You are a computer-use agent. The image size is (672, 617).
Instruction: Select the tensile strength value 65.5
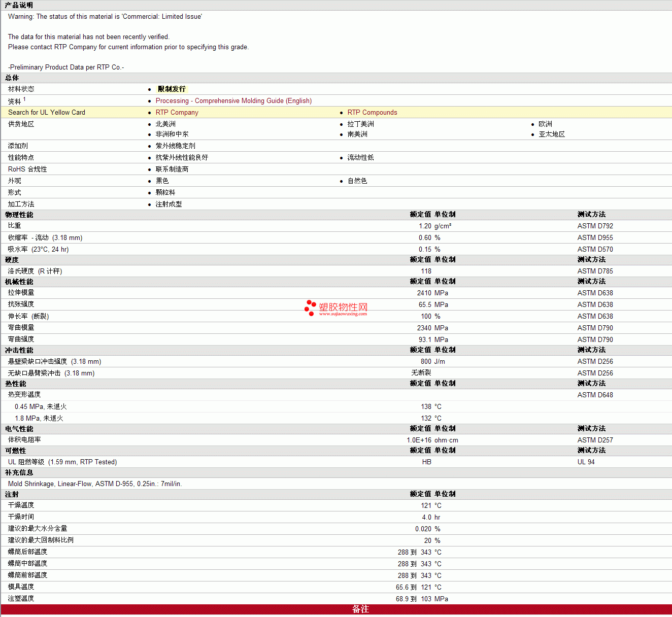(425, 305)
